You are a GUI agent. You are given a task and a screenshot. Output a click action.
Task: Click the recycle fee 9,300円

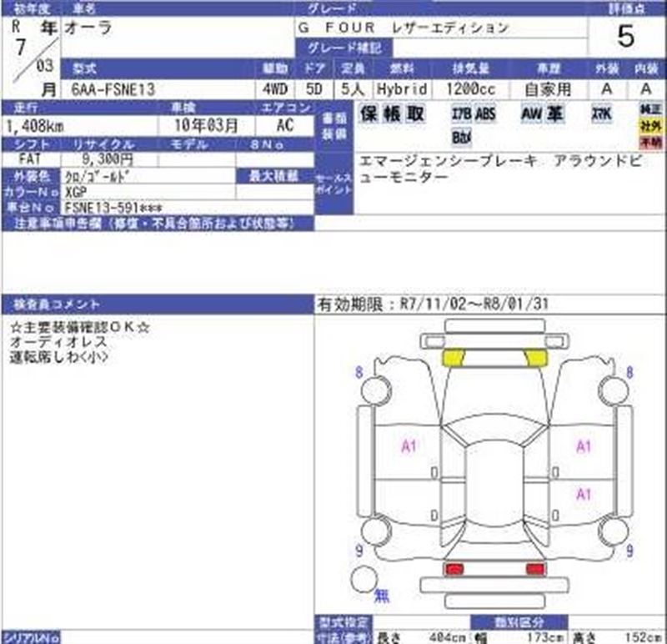tap(108, 159)
